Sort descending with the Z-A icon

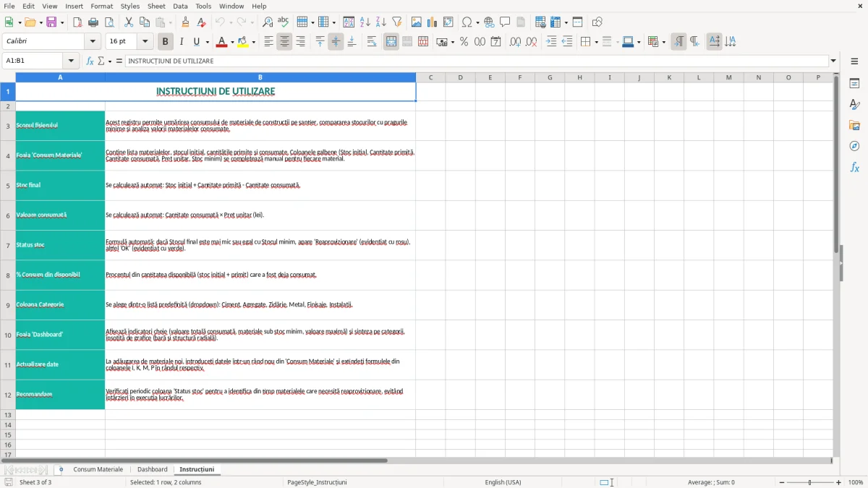[x=380, y=22]
